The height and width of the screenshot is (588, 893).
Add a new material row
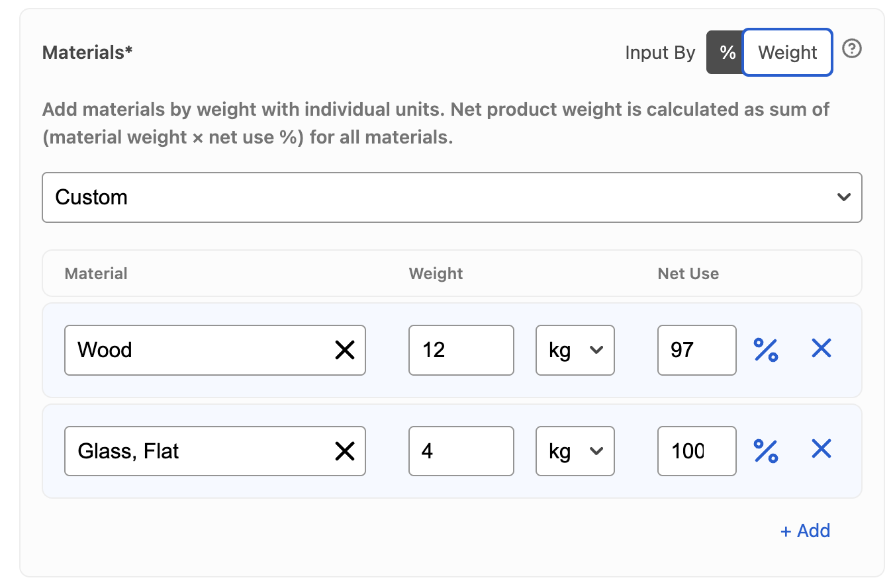coord(805,530)
